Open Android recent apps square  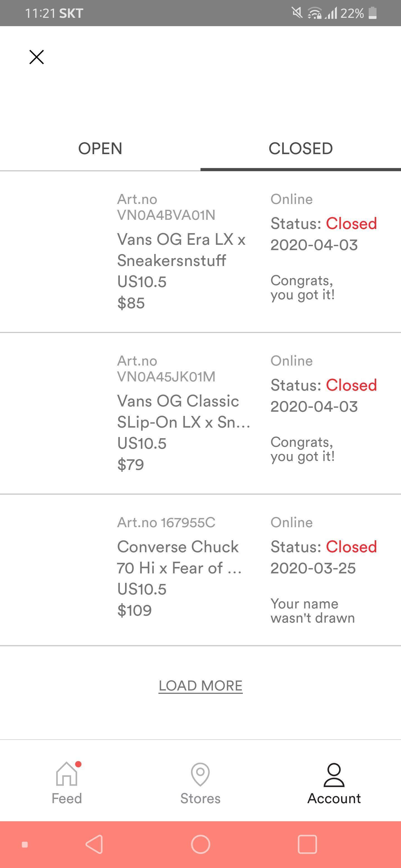[x=307, y=844]
